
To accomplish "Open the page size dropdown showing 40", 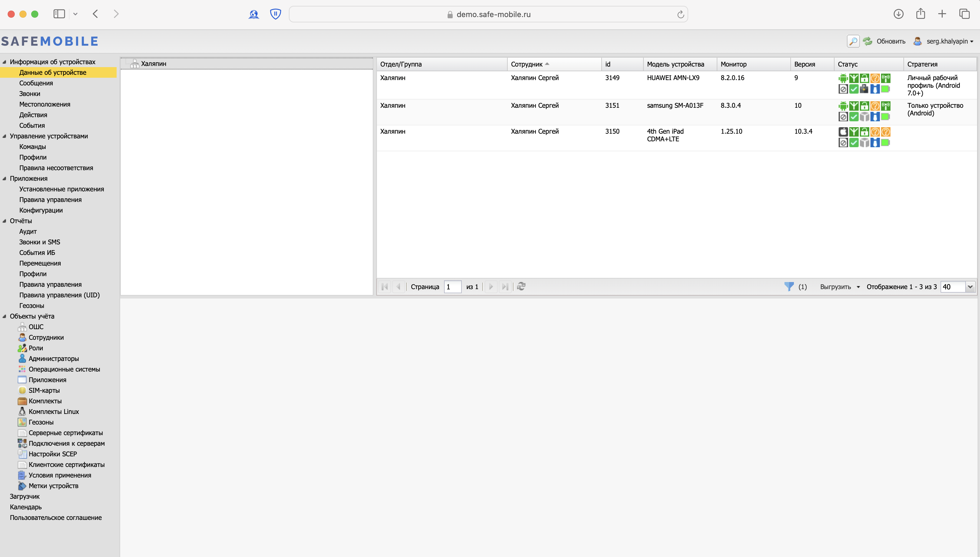I will [x=970, y=286].
